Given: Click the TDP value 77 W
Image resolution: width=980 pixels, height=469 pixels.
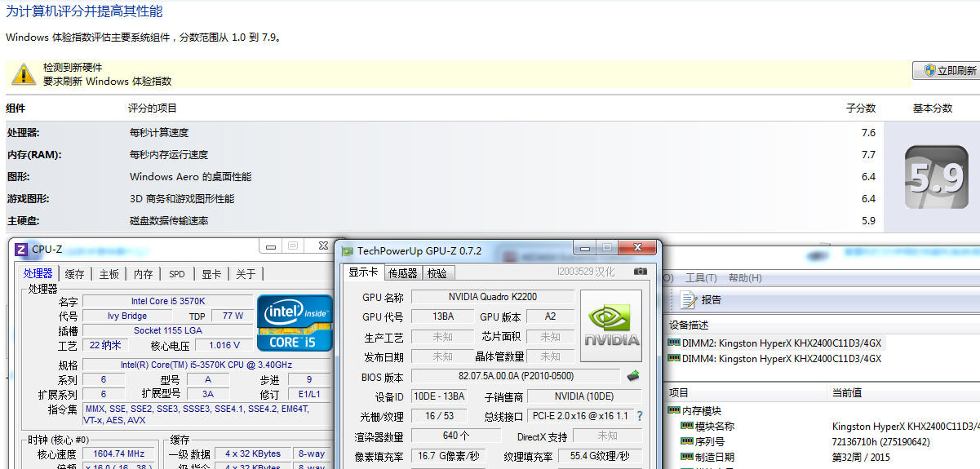Looking at the screenshot, I should pos(233,316).
